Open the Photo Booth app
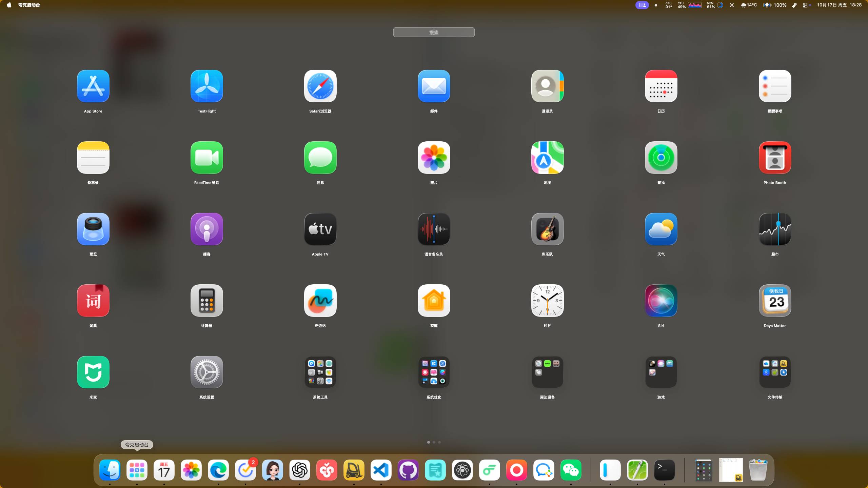The image size is (868, 488). pos(774,158)
